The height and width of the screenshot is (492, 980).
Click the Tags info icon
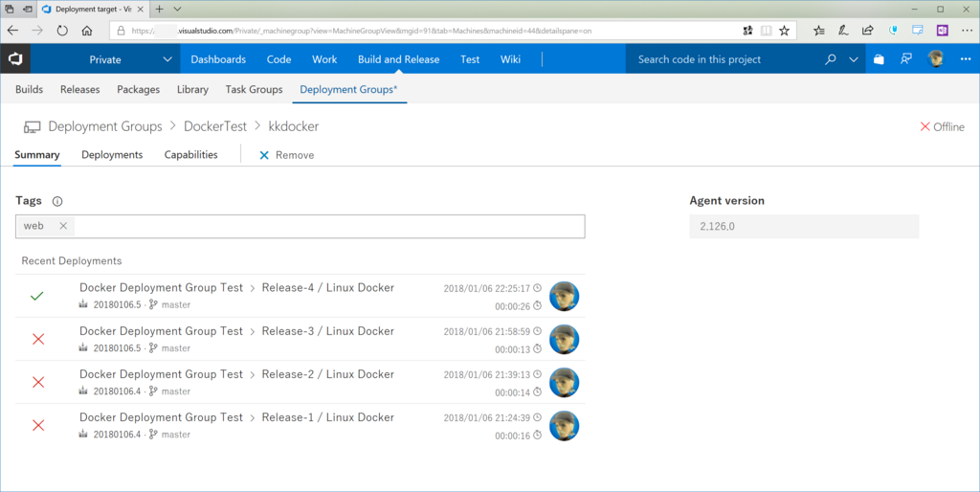click(57, 201)
